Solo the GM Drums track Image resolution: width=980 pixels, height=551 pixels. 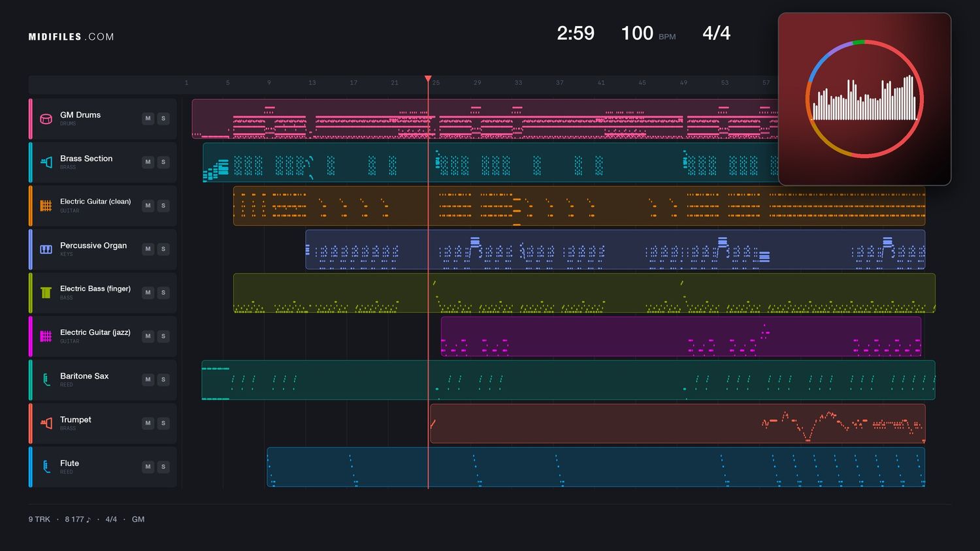[x=163, y=119]
